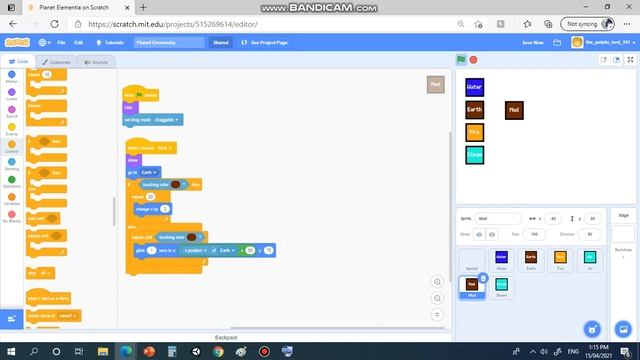Select the Motion block category
The image size is (640, 360).
[11, 76]
